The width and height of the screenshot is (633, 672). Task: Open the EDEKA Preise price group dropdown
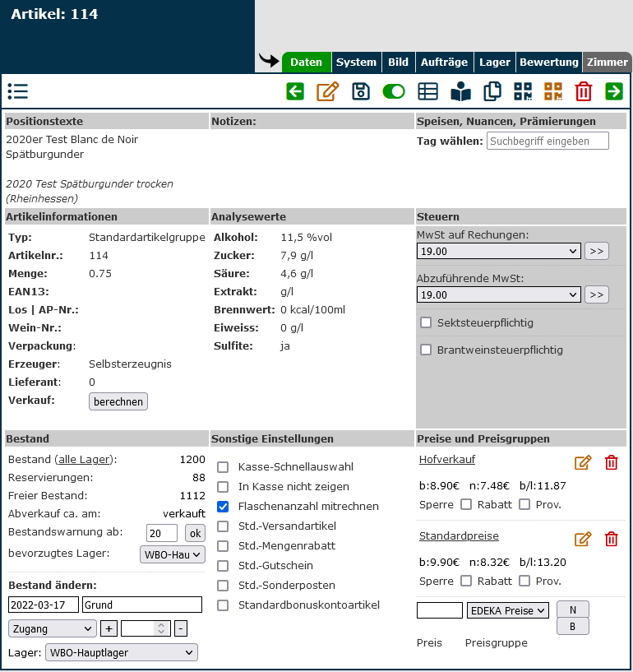(507, 610)
